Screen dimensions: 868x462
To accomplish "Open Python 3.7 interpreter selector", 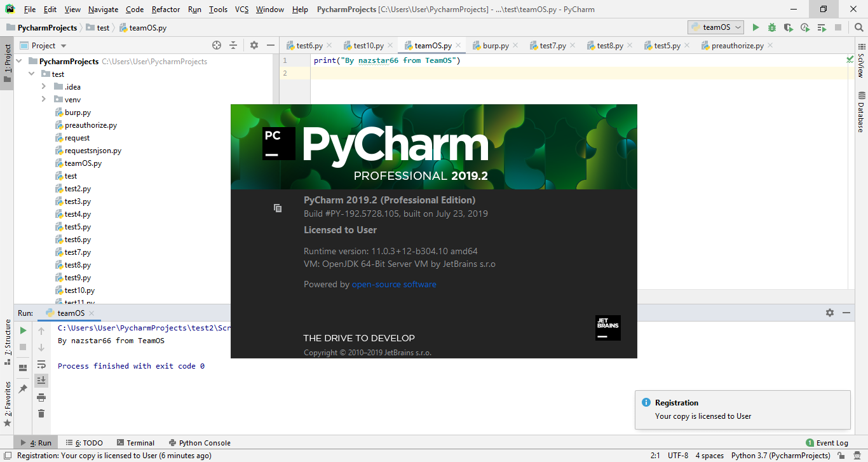I will coord(781,455).
